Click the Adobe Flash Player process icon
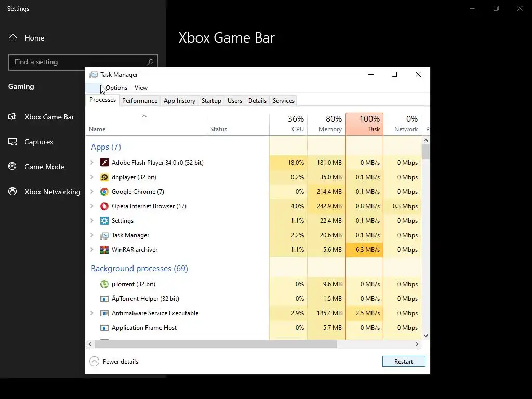 tap(104, 163)
